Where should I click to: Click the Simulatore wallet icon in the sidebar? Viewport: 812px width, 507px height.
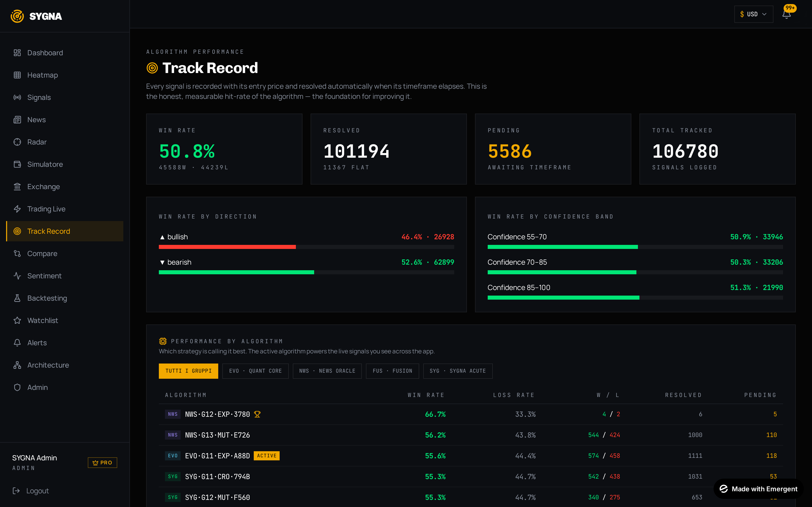click(17, 164)
